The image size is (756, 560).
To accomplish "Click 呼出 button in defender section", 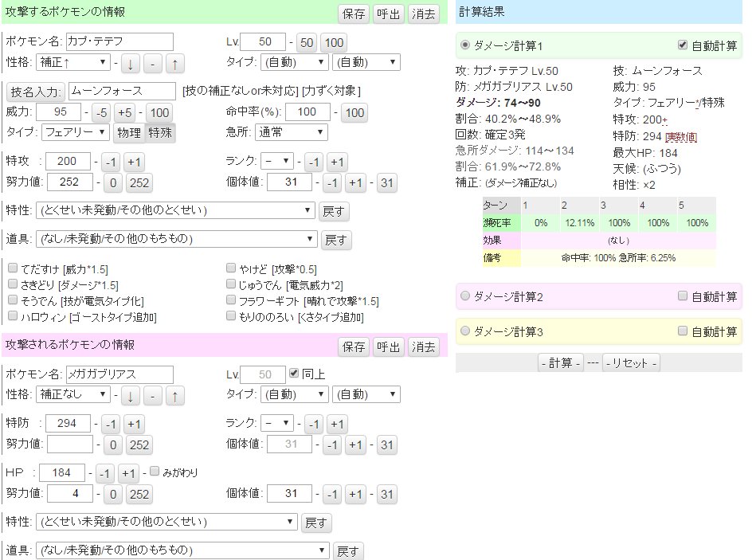I will pyautogui.click(x=388, y=347).
